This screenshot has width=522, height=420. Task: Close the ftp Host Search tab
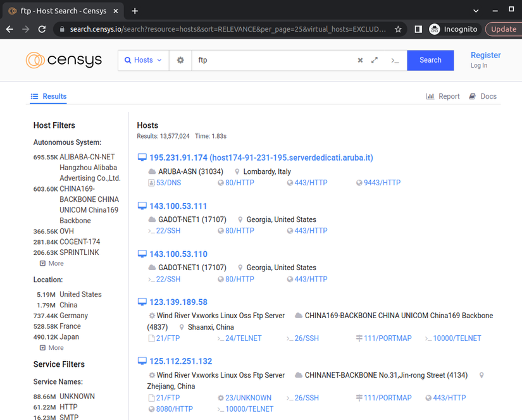click(x=116, y=11)
